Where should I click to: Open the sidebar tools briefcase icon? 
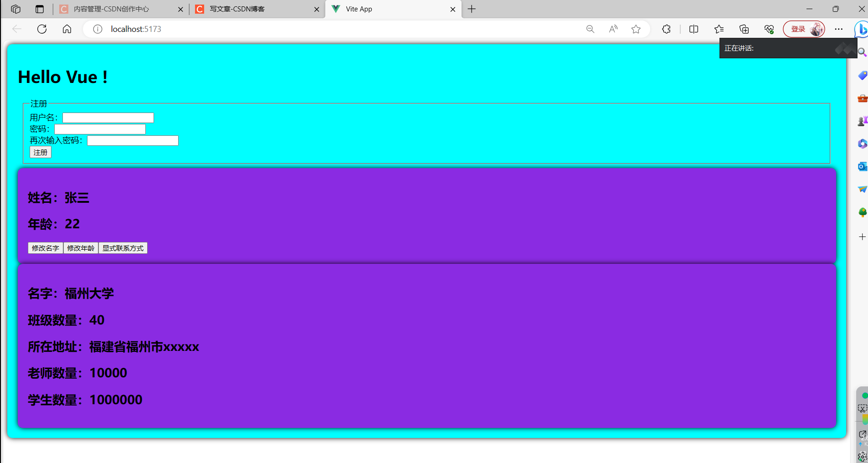click(x=862, y=98)
